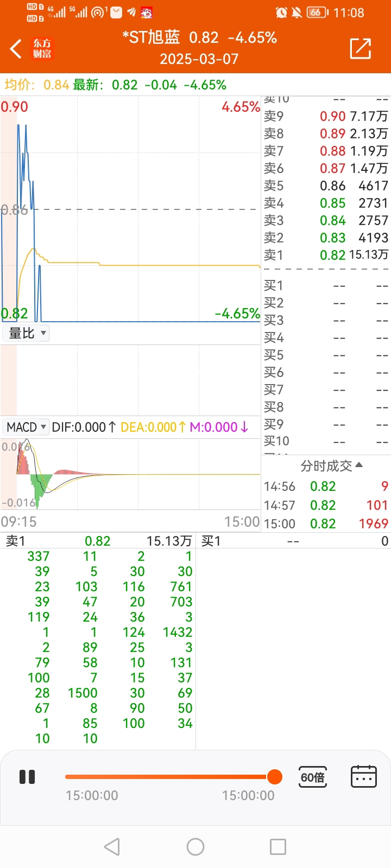This screenshot has width=391, height=868.
Task: Change the 60倍 playback speed
Action: click(x=313, y=777)
